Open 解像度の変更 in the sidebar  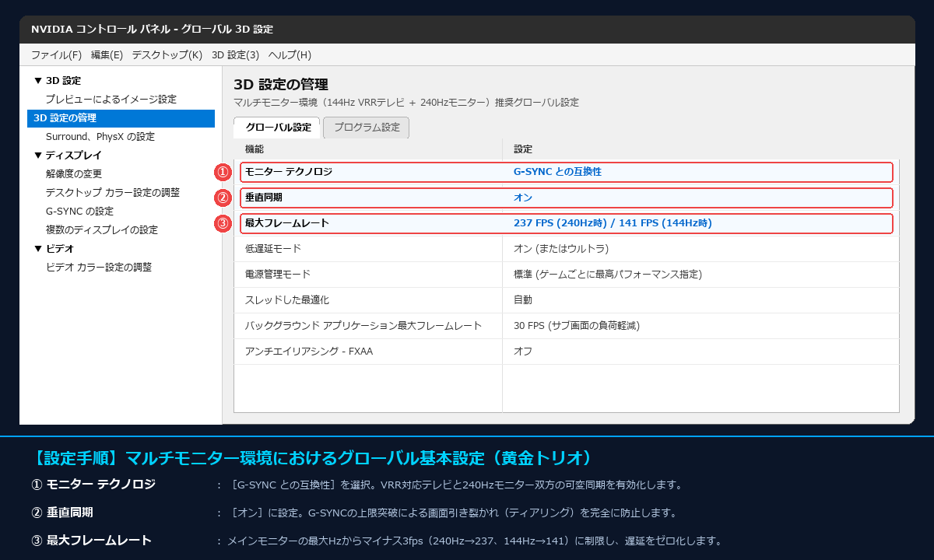coord(74,174)
